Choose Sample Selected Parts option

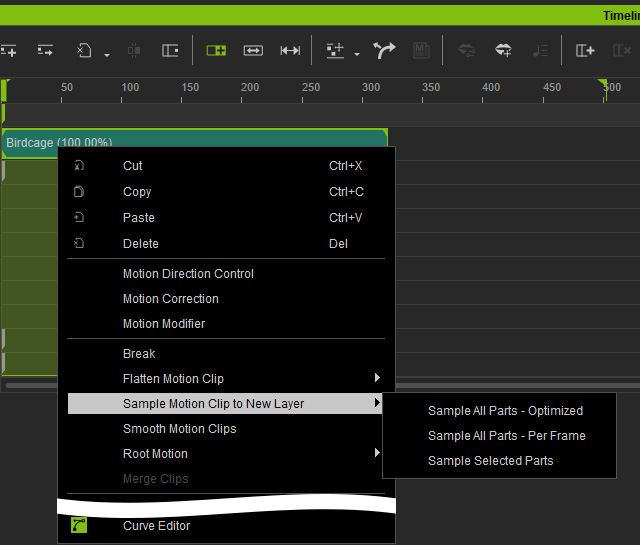click(491, 461)
